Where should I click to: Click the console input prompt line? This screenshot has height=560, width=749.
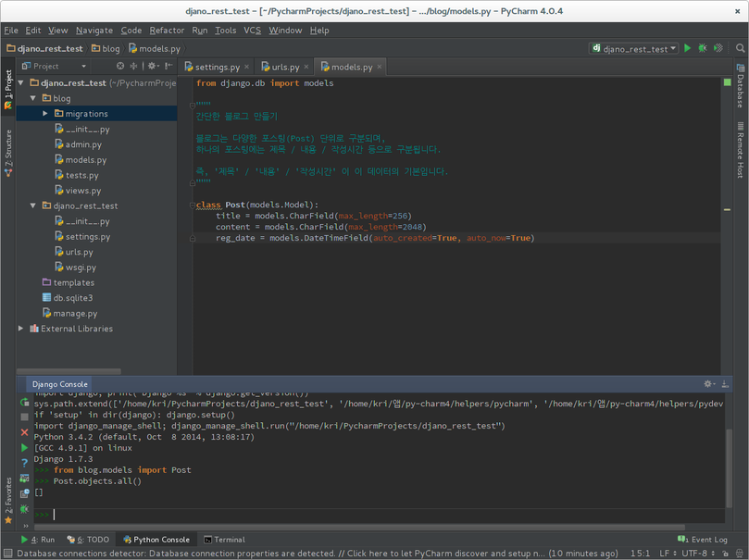tap(380, 515)
